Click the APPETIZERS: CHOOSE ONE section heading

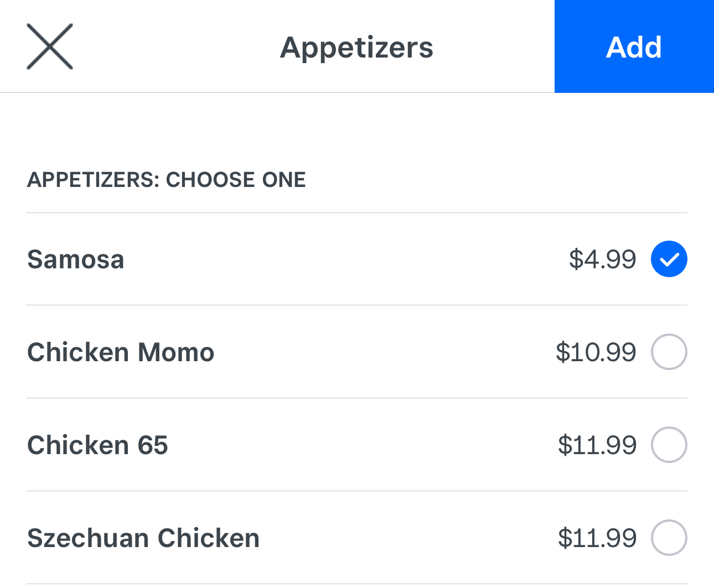click(x=166, y=180)
